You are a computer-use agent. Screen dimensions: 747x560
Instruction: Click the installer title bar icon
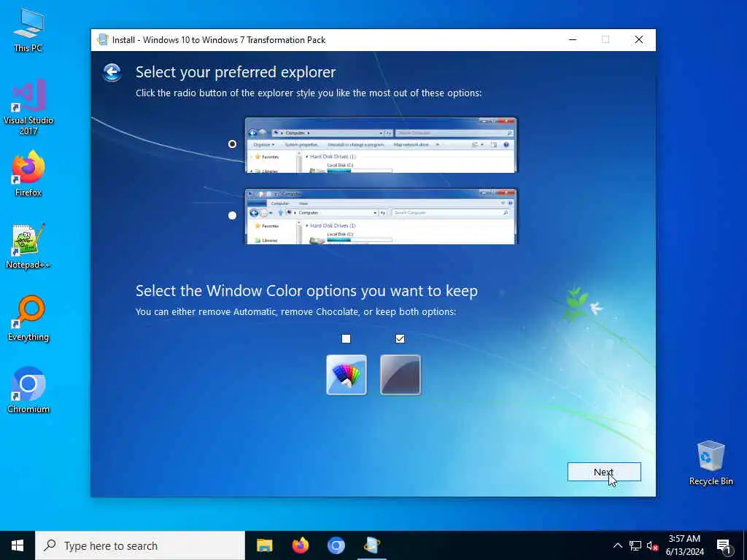click(102, 39)
